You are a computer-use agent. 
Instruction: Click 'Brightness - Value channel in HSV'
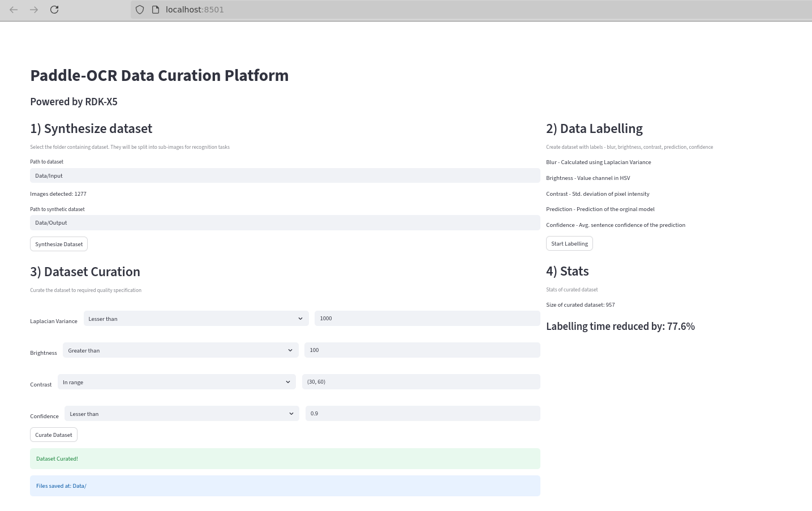pos(588,178)
